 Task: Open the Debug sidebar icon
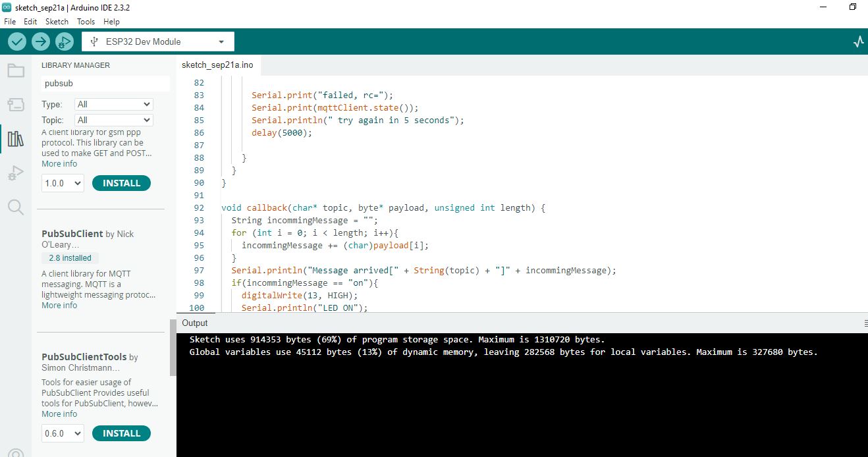click(16, 173)
